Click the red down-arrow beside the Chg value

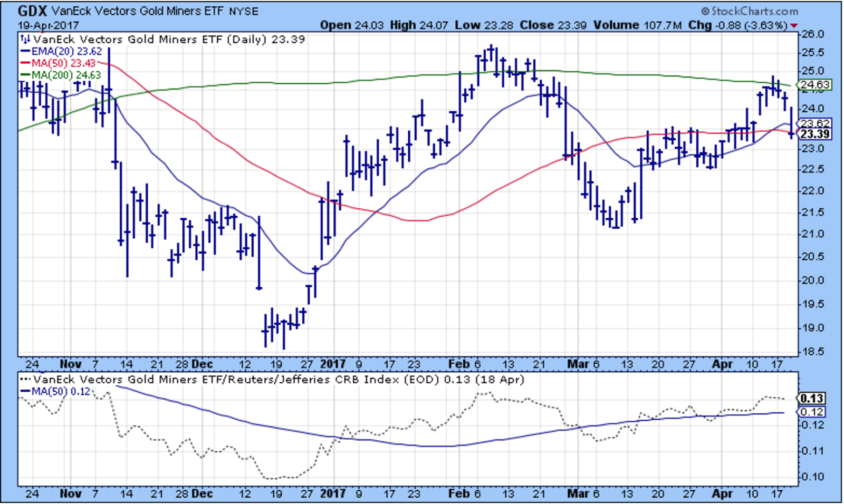[x=794, y=26]
